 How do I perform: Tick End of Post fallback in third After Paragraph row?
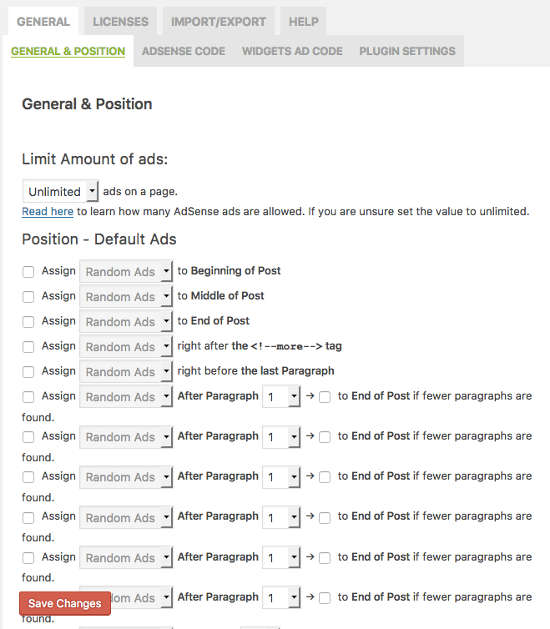click(325, 477)
